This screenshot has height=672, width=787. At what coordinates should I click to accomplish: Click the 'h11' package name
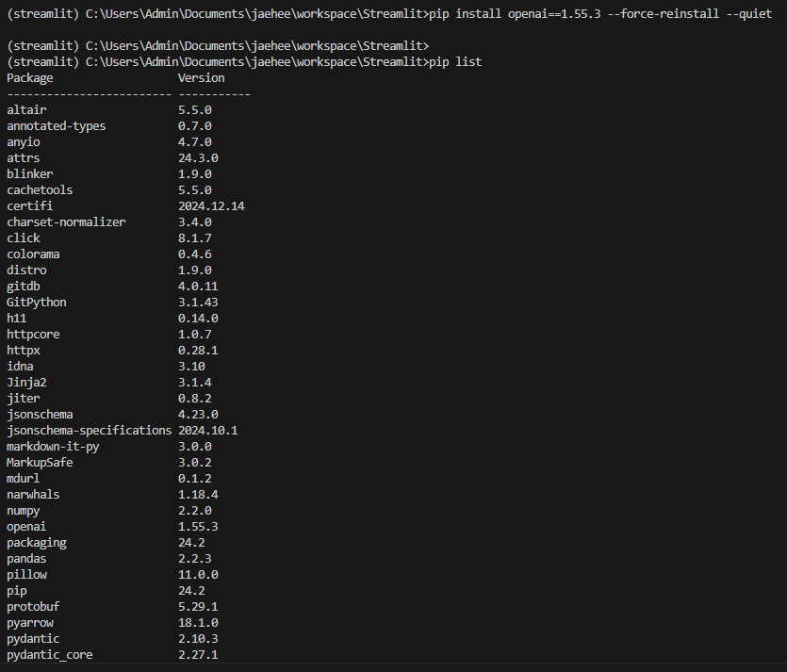coord(17,319)
